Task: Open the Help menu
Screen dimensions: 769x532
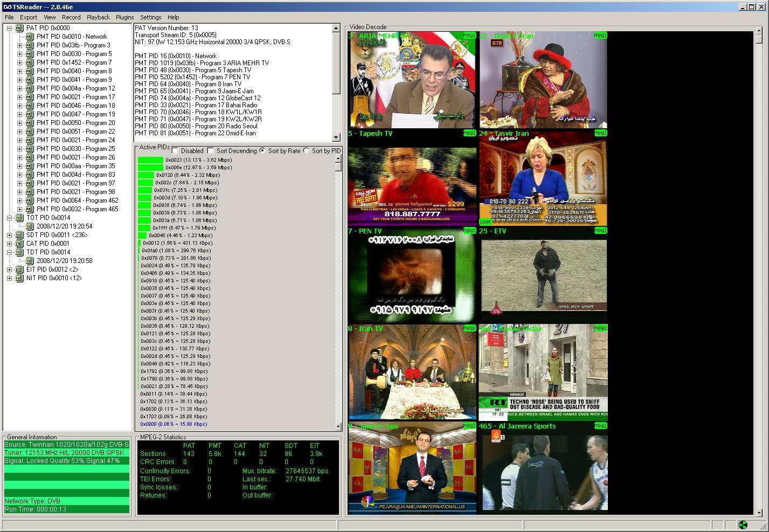Action: pyautogui.click(x=174, y=17)
